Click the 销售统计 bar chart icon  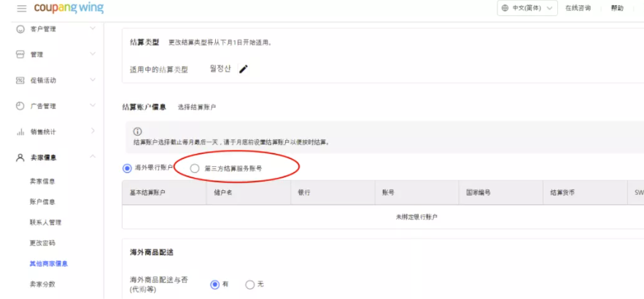(x=20, y=132)
